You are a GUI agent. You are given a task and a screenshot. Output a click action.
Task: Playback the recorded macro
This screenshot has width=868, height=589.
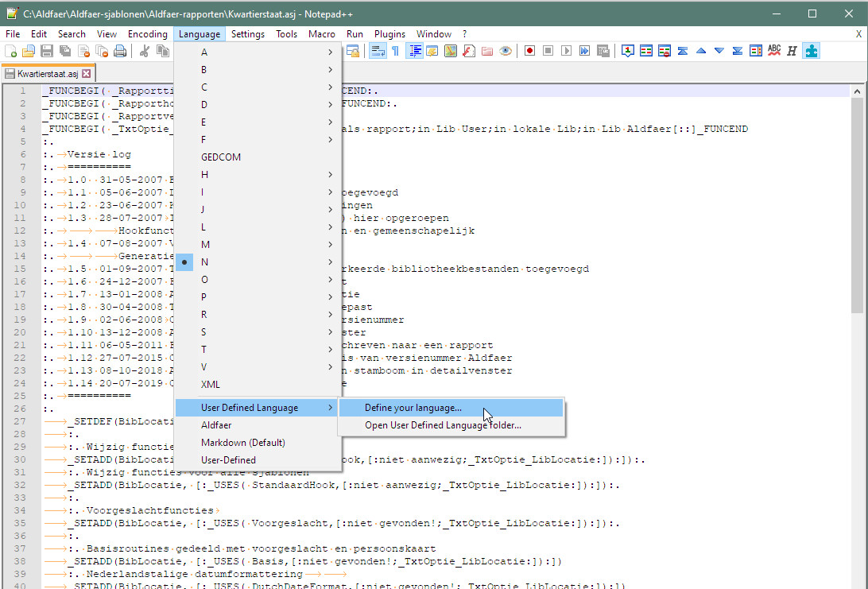[567, 50]
